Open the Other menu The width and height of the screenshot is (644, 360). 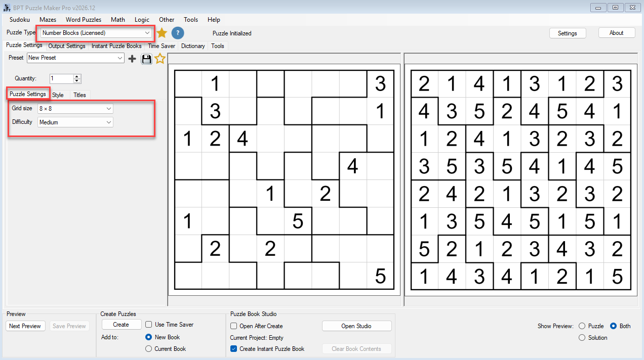[167, 20]
